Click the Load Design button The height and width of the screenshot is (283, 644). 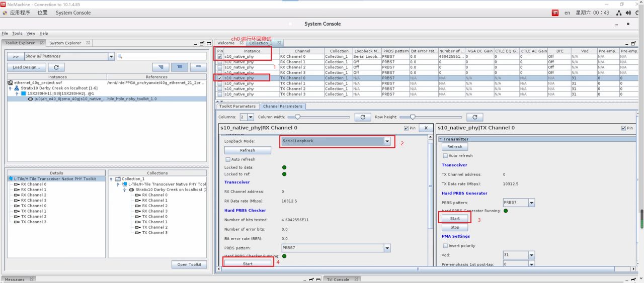pyautogui.click(x=26, y=67)
